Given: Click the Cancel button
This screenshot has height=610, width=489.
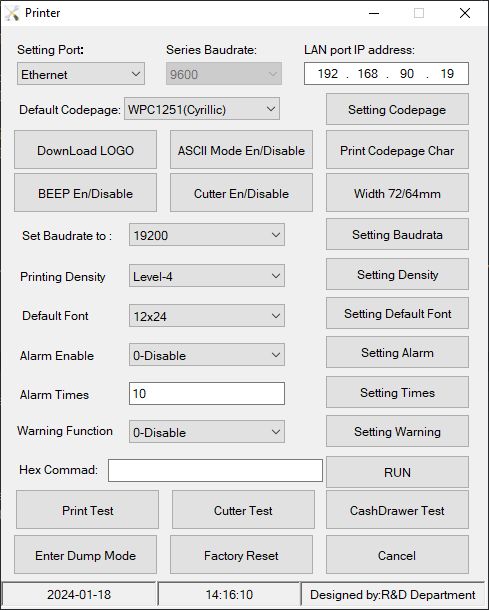Looking at the screenshot, I should tap(397, 555).
